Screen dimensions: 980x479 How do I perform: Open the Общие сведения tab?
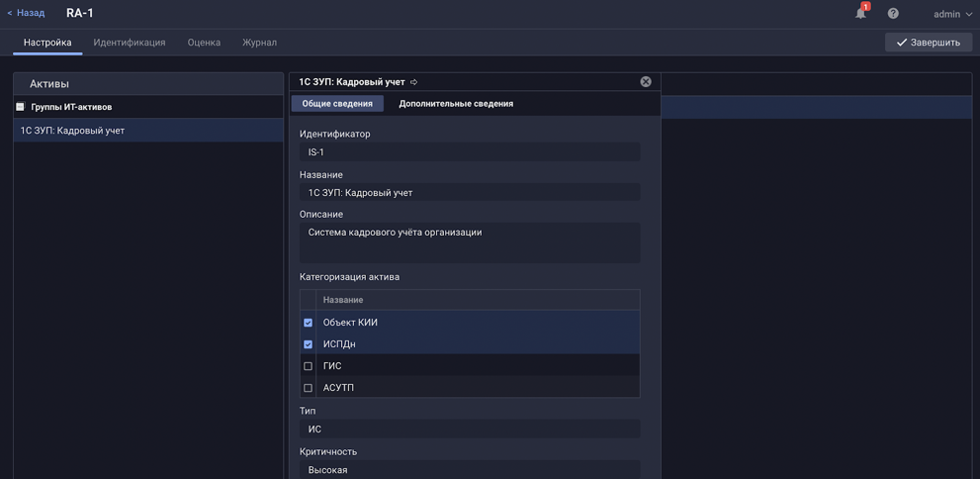tap(337, 104)
